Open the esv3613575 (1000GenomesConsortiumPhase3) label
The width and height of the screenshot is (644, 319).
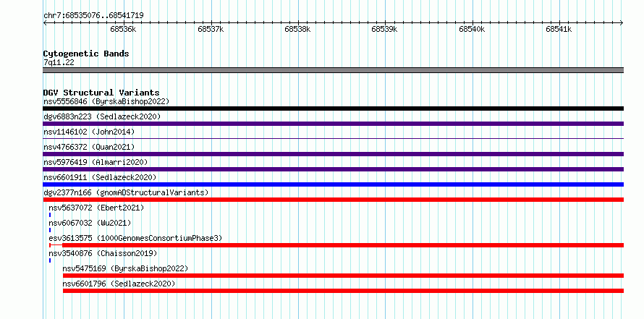click(x=135, y=238)
